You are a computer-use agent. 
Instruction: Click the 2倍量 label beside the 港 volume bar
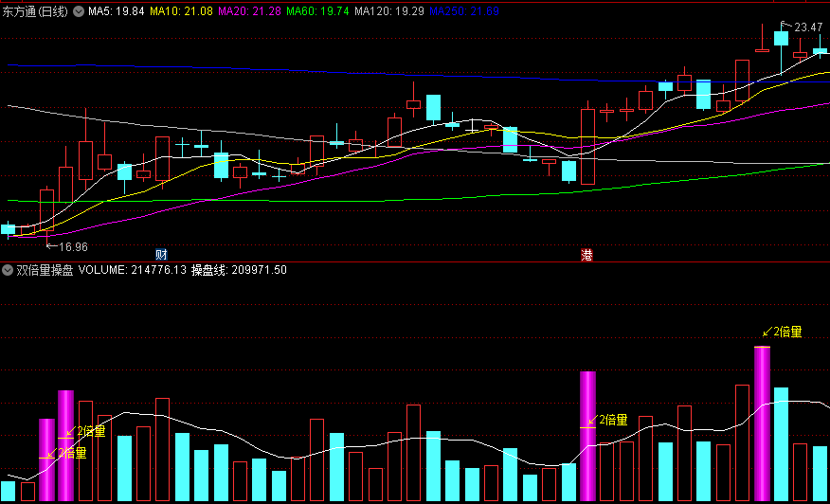(x=613, y=421)
